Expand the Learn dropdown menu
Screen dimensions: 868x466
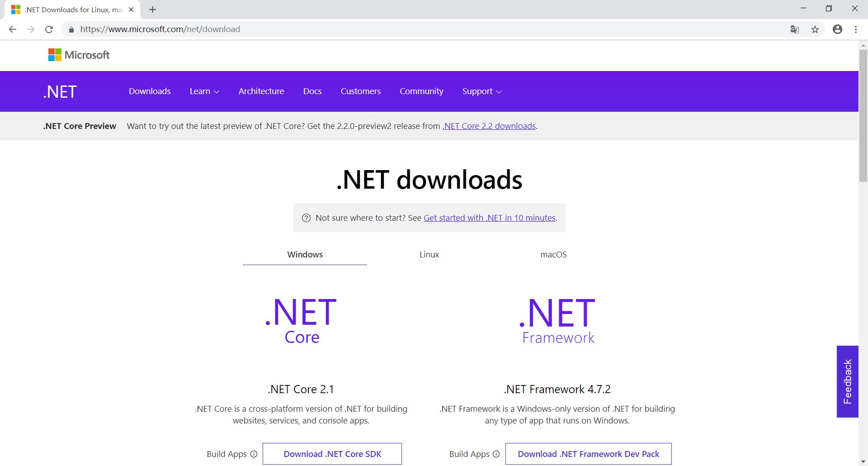[x=204, y=91]
